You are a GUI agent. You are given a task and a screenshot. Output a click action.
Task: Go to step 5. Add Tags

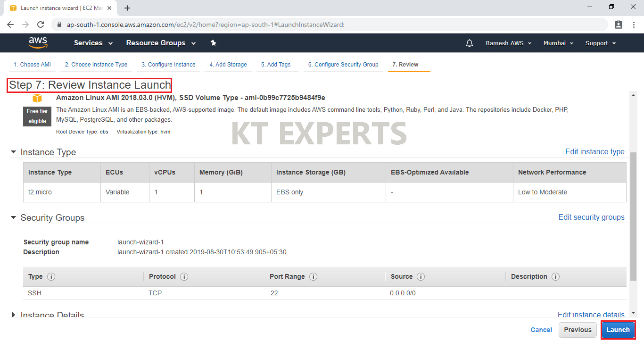(276, 65)
